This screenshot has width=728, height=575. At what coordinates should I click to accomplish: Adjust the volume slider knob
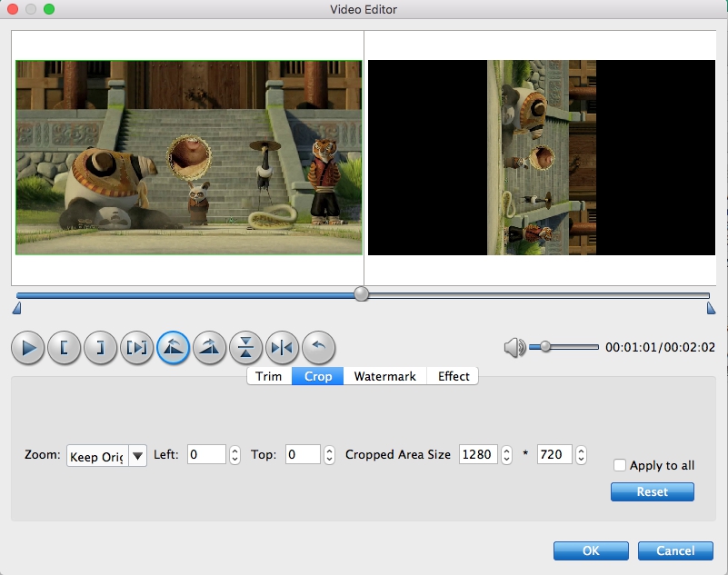545,347
